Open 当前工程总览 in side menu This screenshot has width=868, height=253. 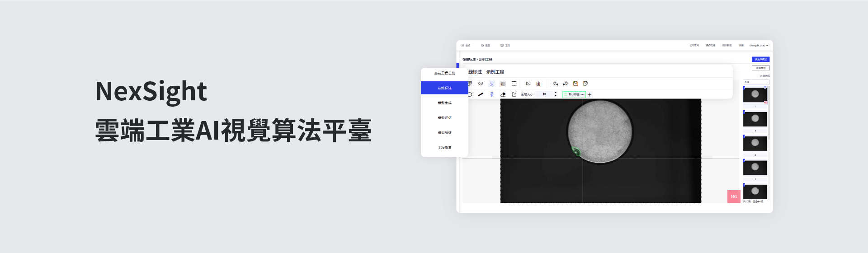point(444,73)
